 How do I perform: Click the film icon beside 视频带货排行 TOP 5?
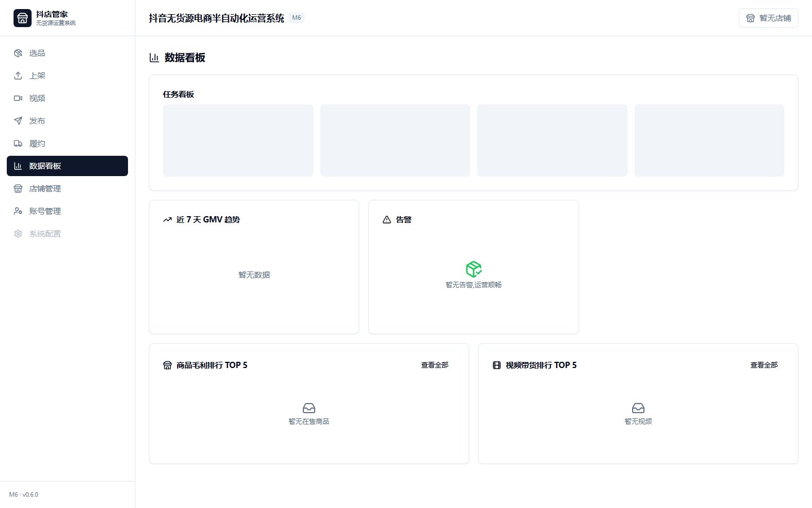(497, 365)
